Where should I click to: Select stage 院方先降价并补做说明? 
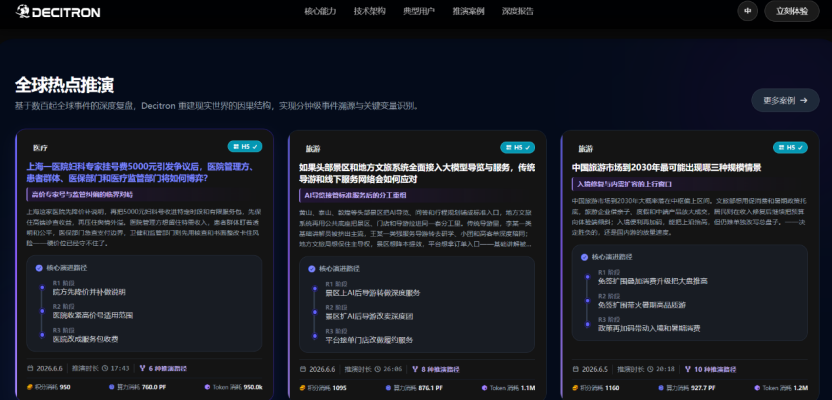89,292
